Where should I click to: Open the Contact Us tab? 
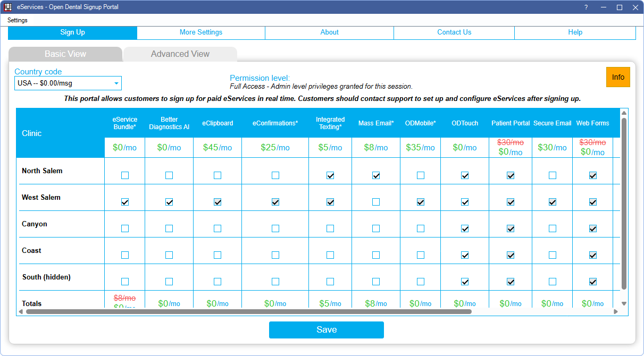click(454, 32)
